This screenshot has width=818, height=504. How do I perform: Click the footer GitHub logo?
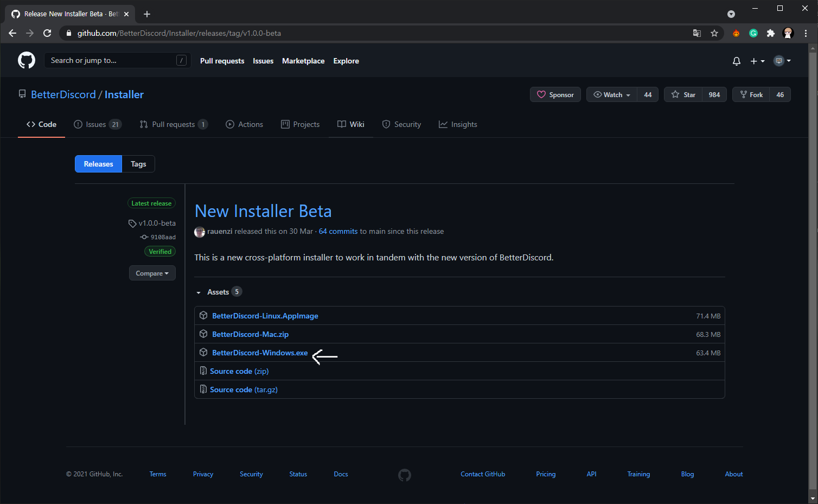(x=405, y=475)
